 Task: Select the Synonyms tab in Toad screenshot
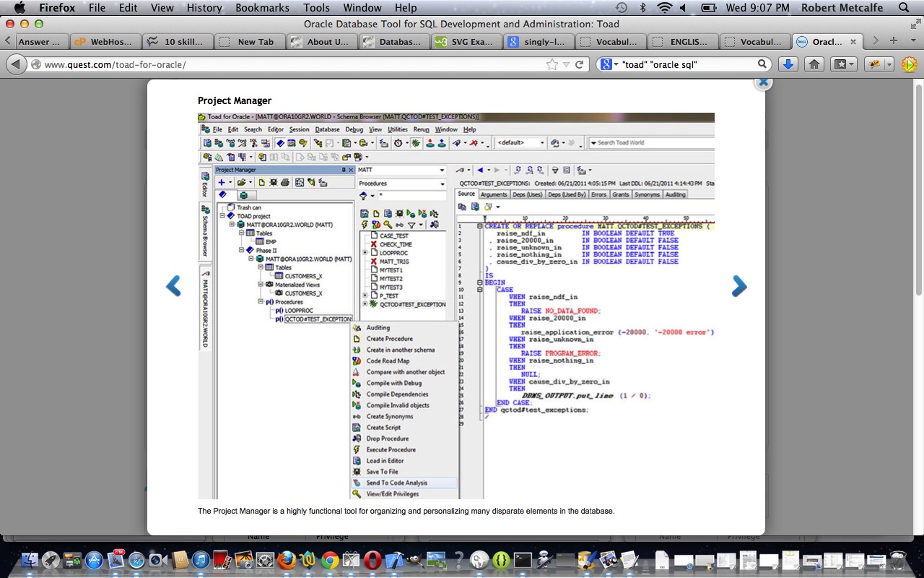pos(647,194)
